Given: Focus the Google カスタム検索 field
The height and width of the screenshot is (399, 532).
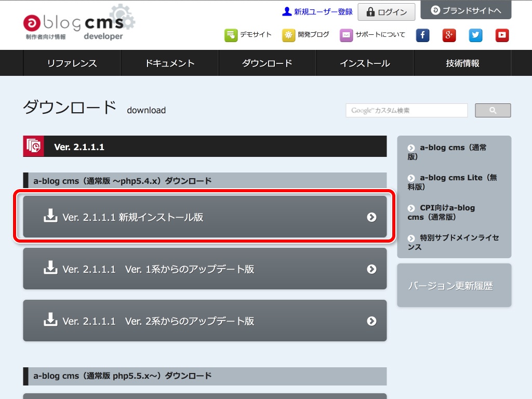Looking at the screenshot, I should 406,110.
